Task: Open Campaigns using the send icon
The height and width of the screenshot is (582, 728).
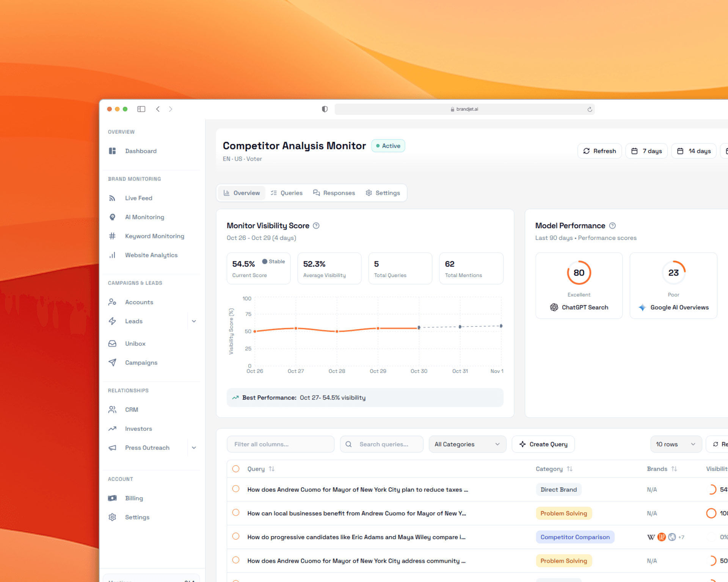Action: click(x=112, y=362)
